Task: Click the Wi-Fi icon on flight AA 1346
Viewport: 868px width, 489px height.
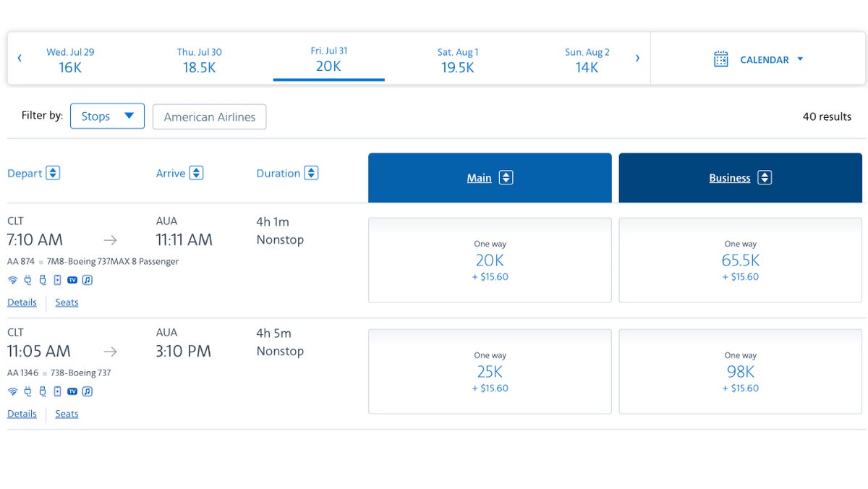Action: pos(12,391)
